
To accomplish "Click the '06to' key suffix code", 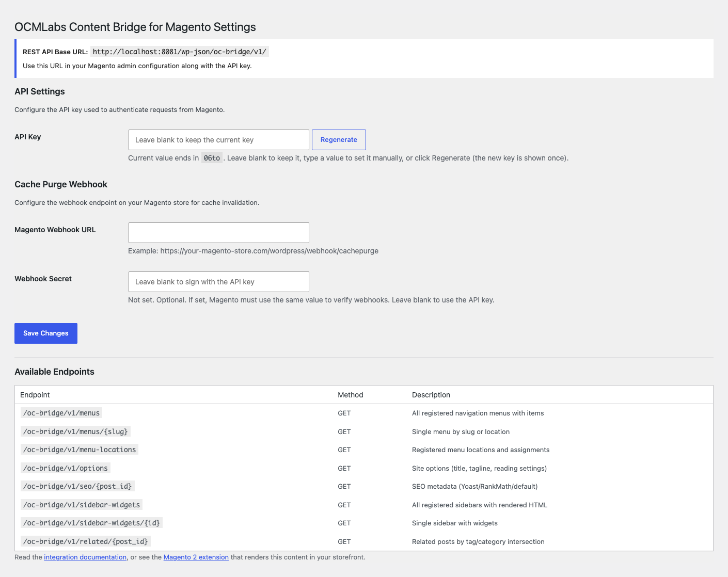I will pos(212,158).
